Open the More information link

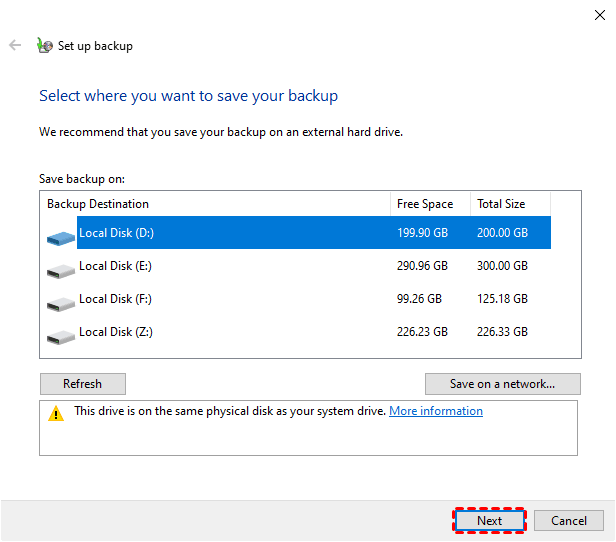click(436, 411)
